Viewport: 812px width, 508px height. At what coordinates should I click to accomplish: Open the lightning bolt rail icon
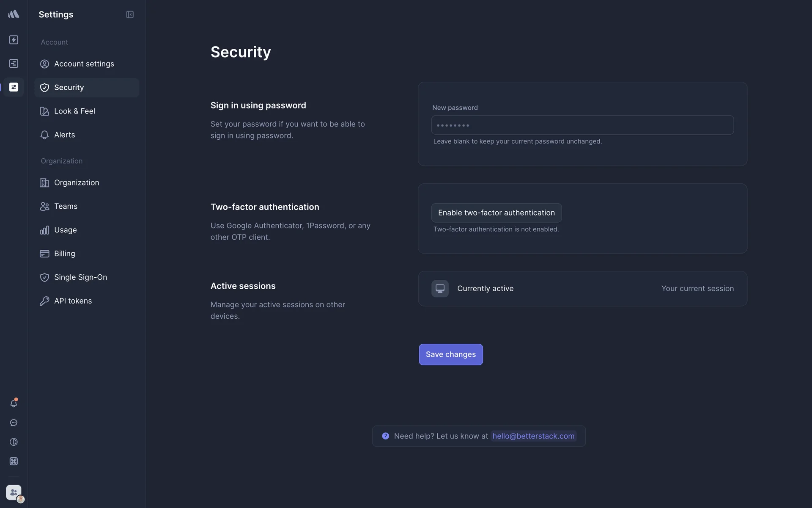pyautogui.click(x=14, y=40)
